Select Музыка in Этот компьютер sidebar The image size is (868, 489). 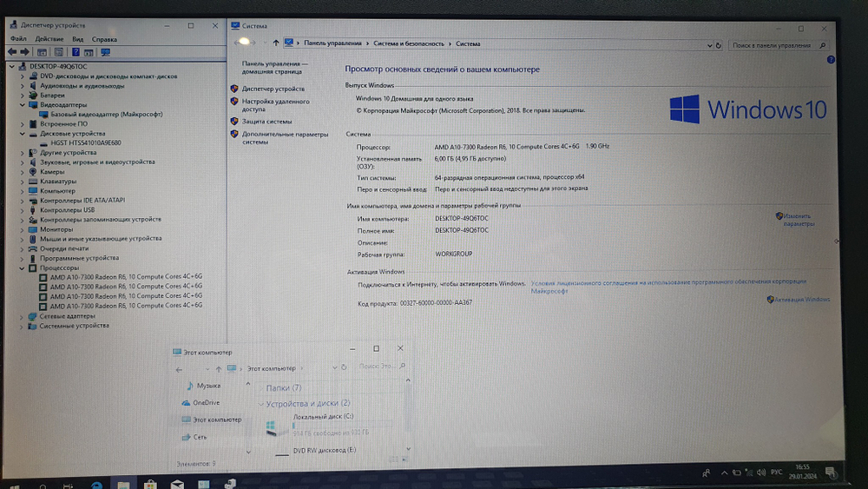[208, 386]
